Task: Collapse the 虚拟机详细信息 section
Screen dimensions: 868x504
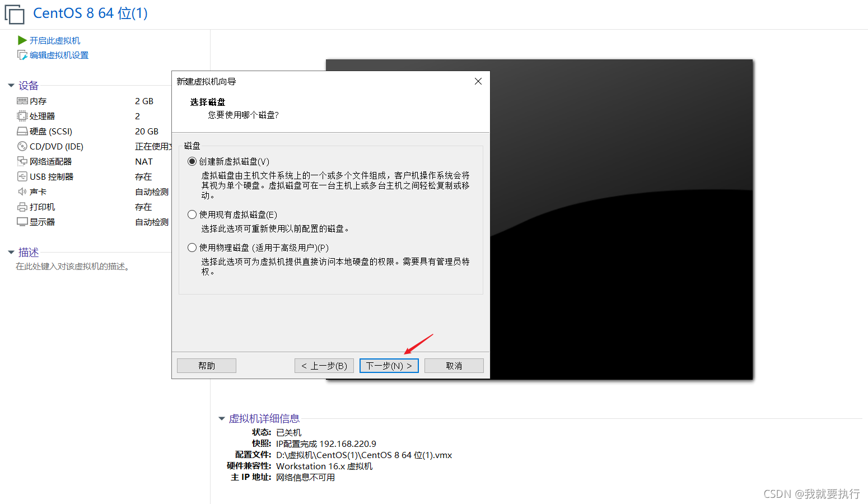Action: [x=222, y=419]
